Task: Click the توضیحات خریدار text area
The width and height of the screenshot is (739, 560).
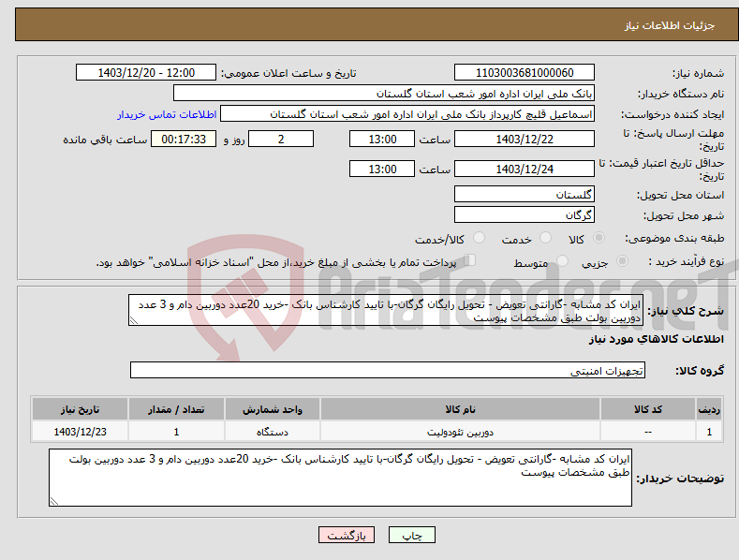Action: point(340,478)
